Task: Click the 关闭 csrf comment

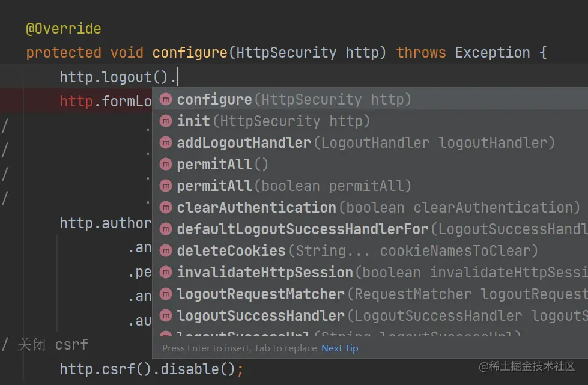Action: click(52, 345)
